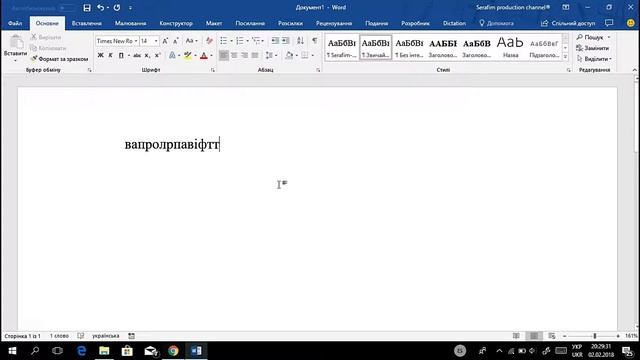The width and height of the screenshot is (640, 360).
Task: Open Microsoft Store from taskbar
Action: 127,351
